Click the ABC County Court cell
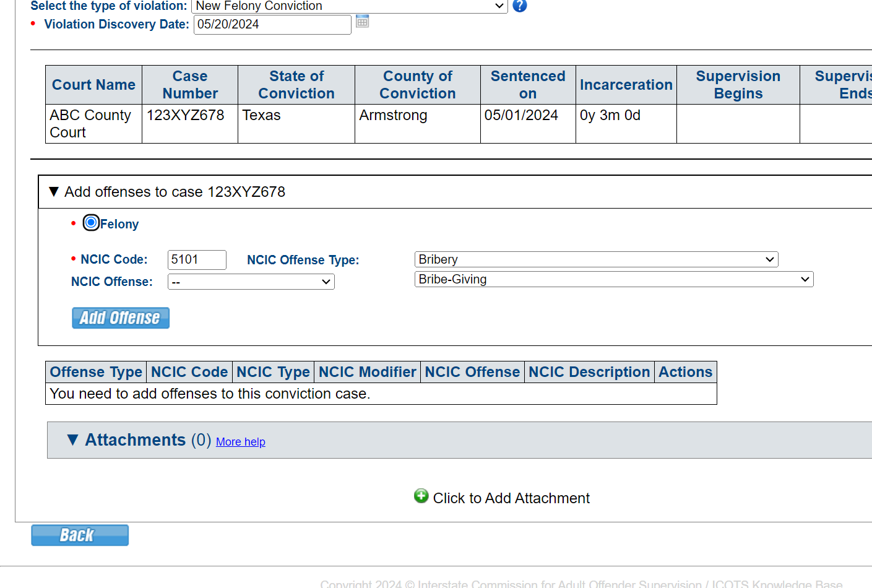 pyautogui.click(x=94, y=124)
